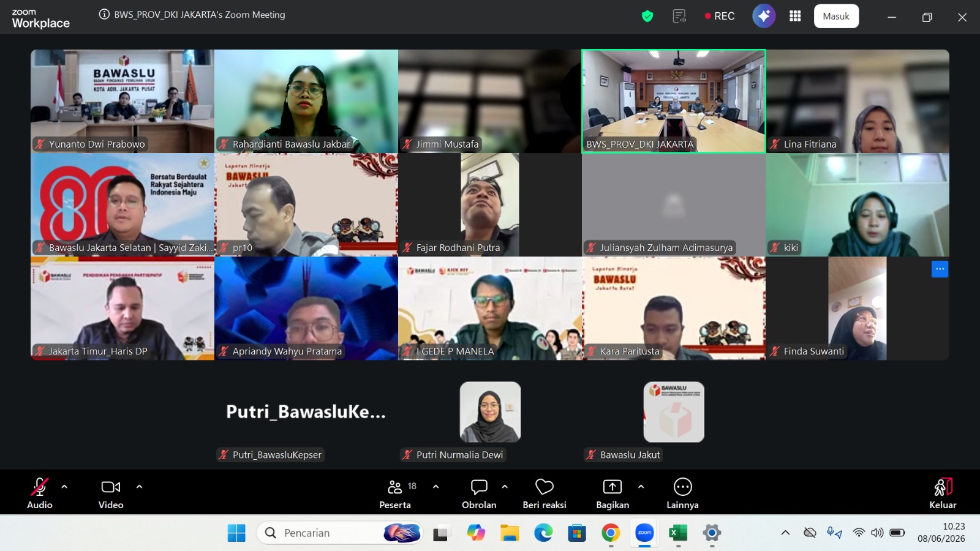This screenshot has height=551, width=980.
Task: Select I GEDE P MANELA's video tile
Action: tap(490, 308)
